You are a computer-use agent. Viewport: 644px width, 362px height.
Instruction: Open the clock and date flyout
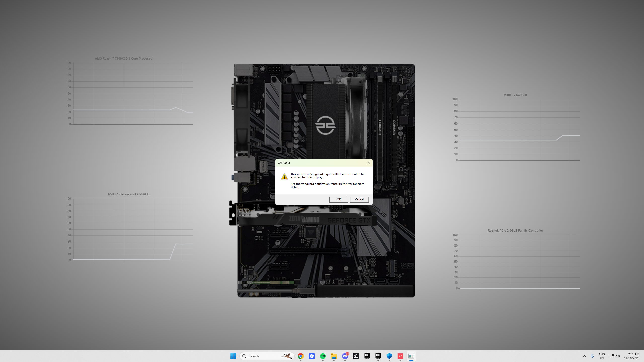click(x=631, y=356)
